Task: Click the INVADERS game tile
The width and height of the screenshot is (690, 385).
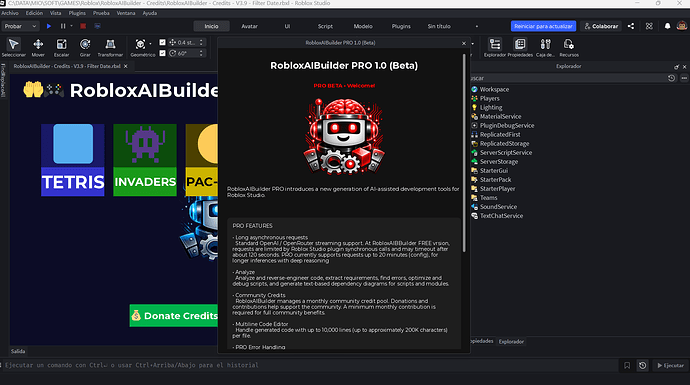Action: click(x=145, y=160)
